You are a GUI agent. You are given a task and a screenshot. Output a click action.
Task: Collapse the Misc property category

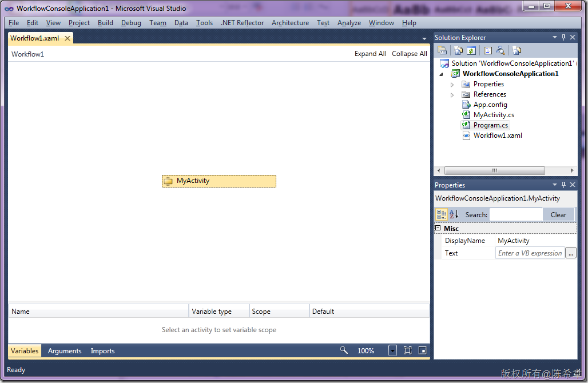tap(438, 228)
